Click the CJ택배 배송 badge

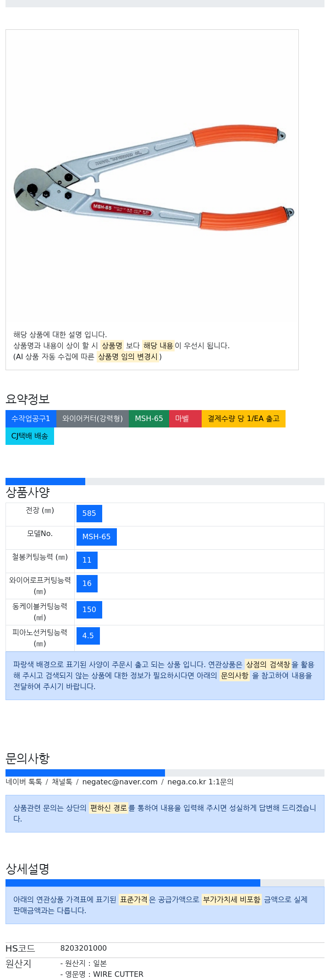30,436
